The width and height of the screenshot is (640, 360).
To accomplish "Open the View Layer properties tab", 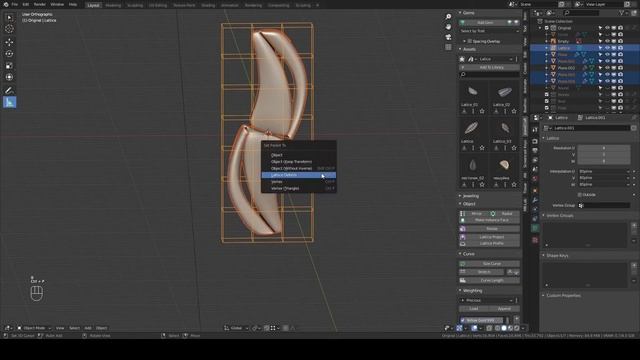I will [x=535, y=160].
